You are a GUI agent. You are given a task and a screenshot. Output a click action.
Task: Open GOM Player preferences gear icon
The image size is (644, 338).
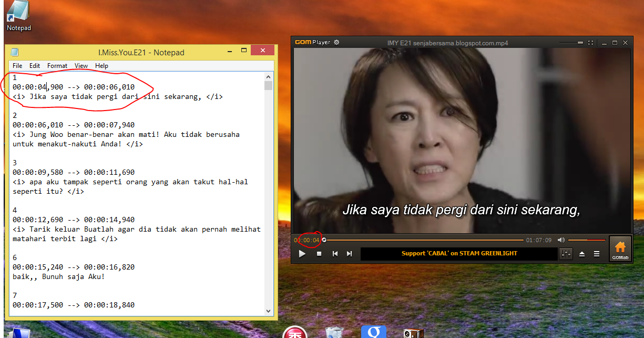click(336, 43)
